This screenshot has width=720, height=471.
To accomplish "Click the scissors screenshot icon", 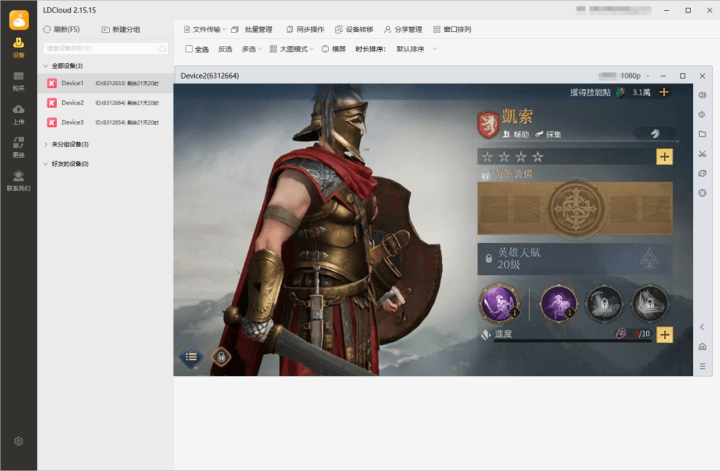I will [702, 154].
